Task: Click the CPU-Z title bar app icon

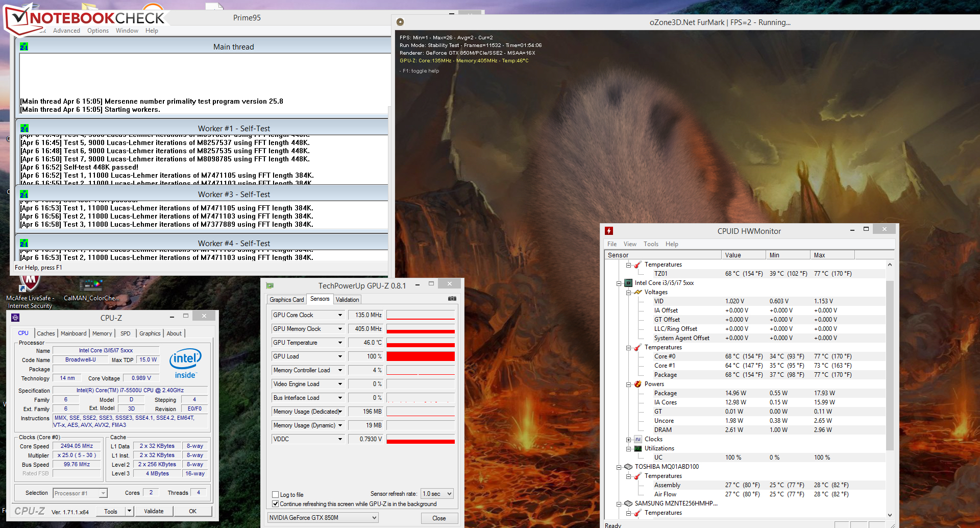Action: (15, 318)
